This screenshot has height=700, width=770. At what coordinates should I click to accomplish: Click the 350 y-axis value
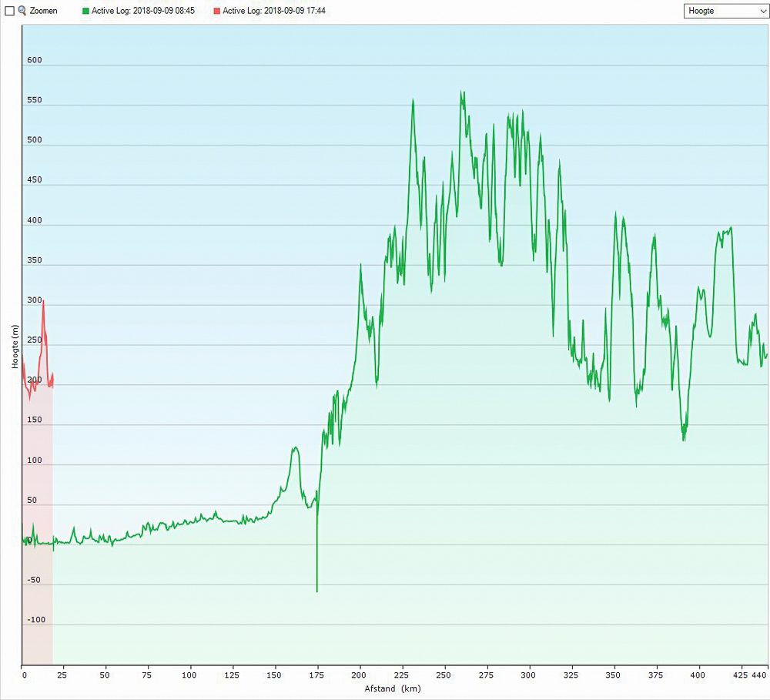(35, 260)
